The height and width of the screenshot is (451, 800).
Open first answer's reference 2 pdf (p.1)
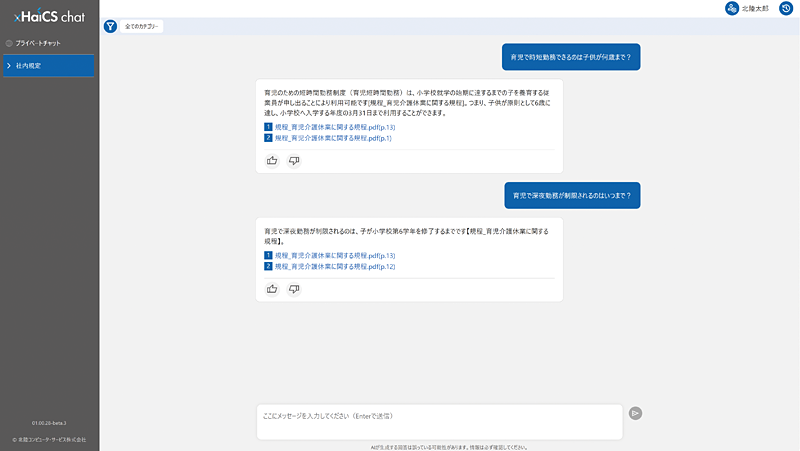pos(333,138)
